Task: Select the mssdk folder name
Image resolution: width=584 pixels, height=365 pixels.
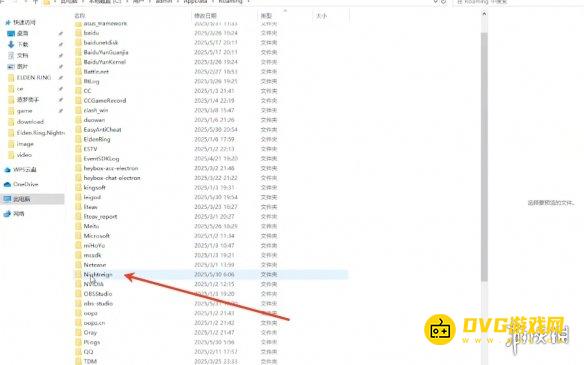Action: coord(92,255)
